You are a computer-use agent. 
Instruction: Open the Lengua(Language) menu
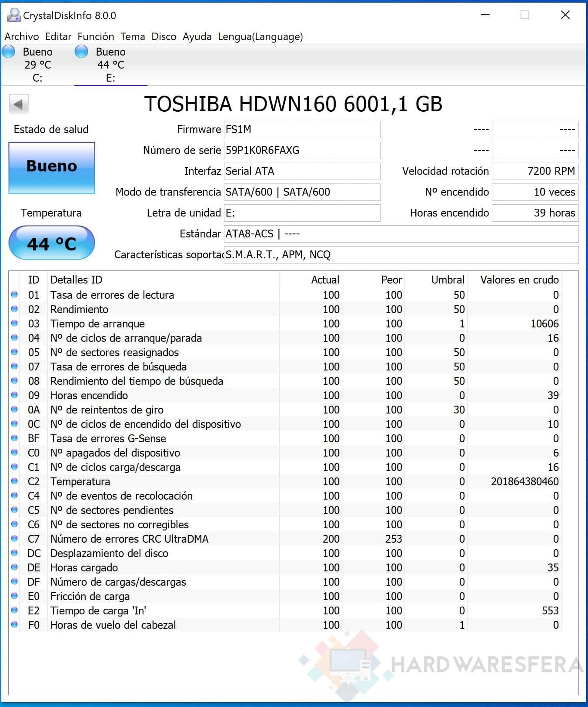click(x=261, y=37)
